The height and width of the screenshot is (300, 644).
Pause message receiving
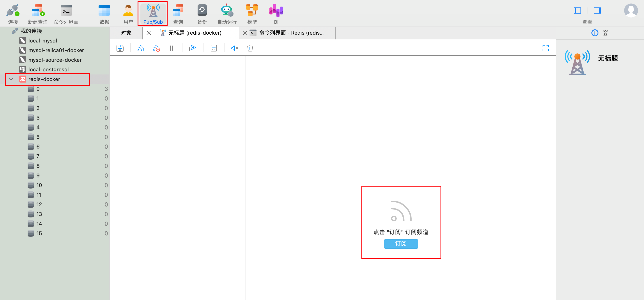(172, 48)
